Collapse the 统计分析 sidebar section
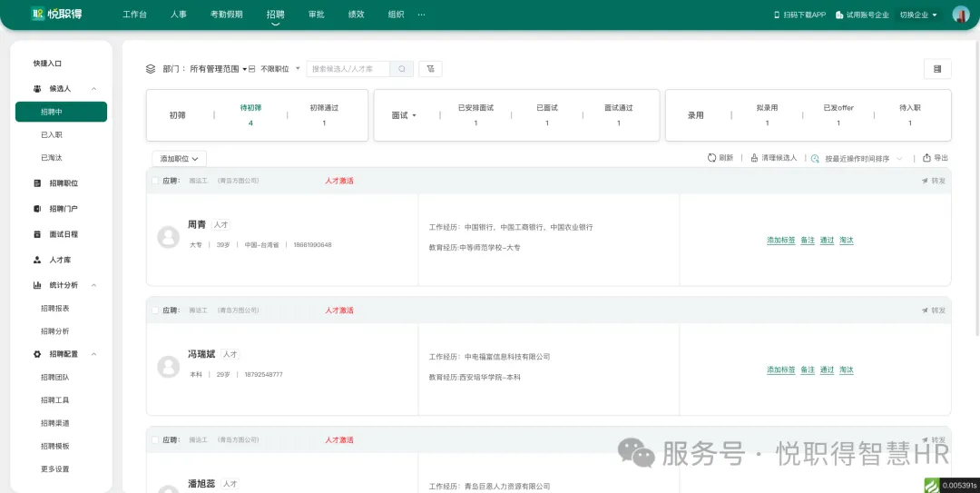980x493 pixels. pyautogui.click(x=93, y=285)
